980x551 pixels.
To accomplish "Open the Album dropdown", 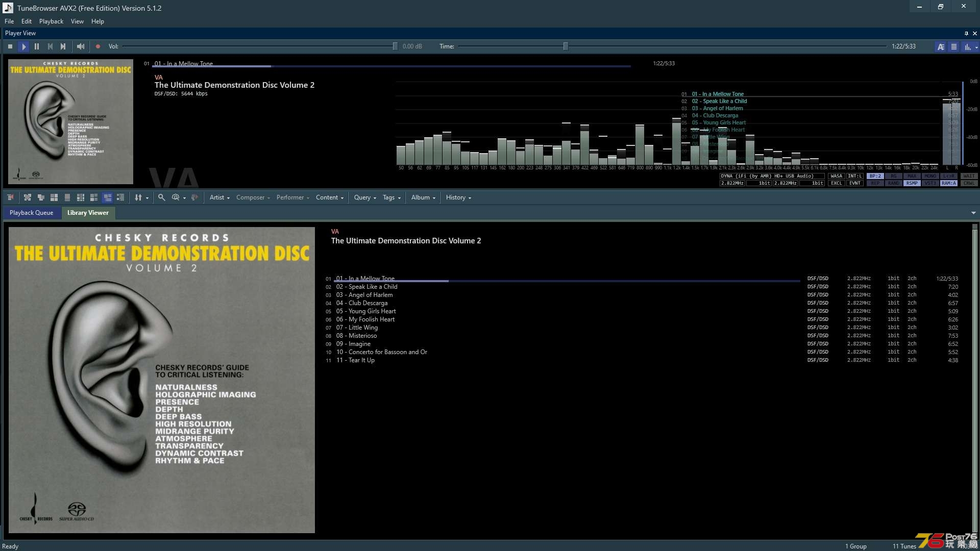I will [423, 197].
